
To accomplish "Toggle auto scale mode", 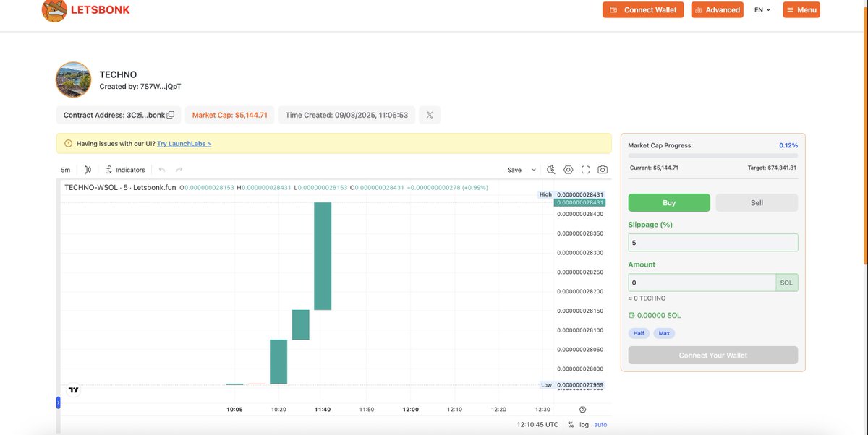I will pos(600,425).
